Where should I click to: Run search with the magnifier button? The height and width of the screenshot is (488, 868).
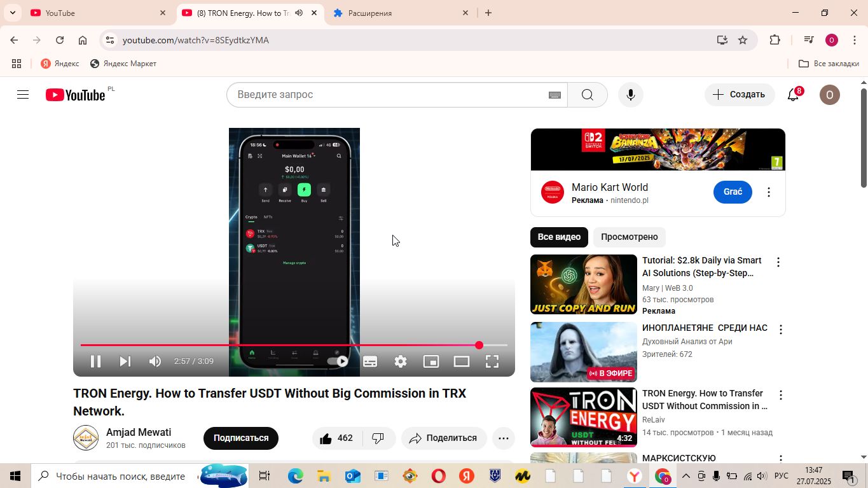(x=588, y=95)
